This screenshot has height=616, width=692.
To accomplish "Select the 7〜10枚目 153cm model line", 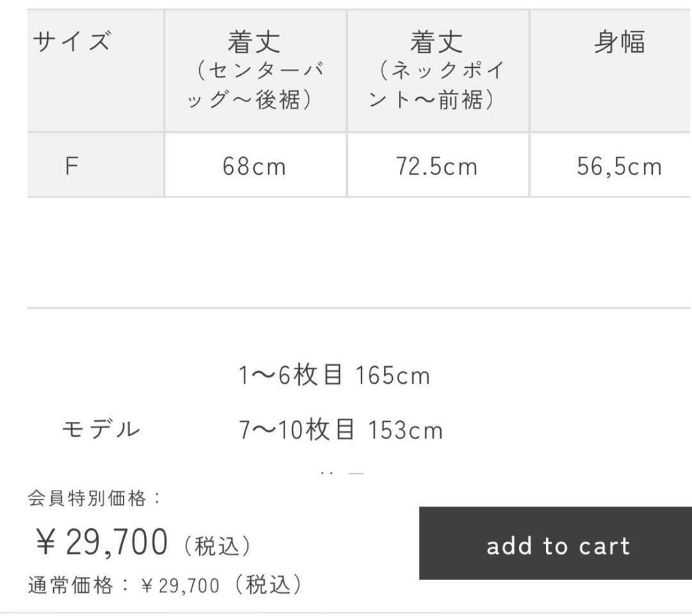I will coord(340,430).
